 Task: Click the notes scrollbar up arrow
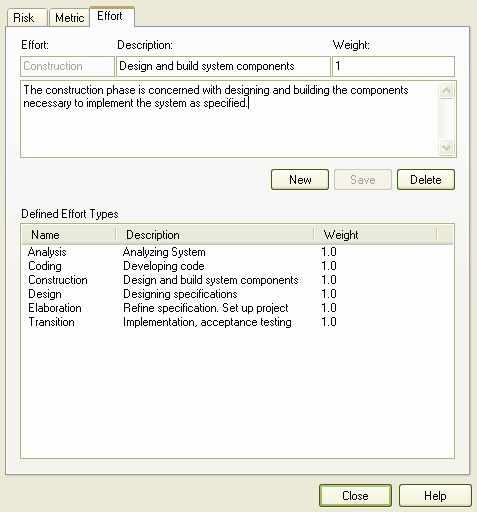point(447,91)
